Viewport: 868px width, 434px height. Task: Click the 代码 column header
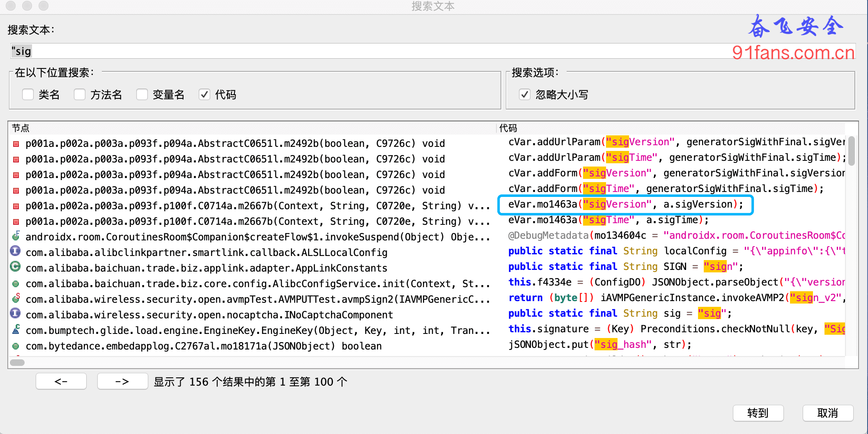coord(671,128)
